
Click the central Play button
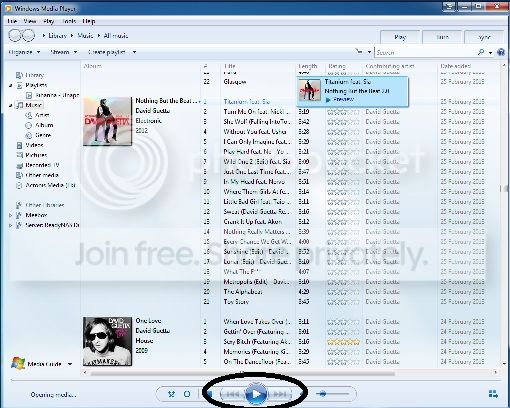coord(256,394)
